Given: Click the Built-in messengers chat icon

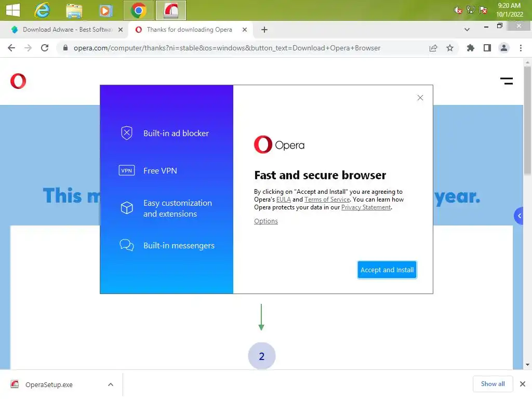Looking at the screenshot, I should tap(127, 245).
